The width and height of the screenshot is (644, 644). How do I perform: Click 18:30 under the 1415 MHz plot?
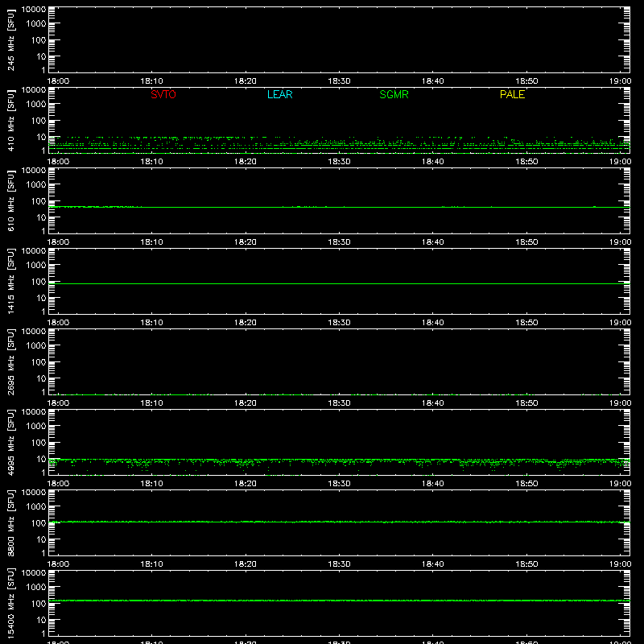339,323
